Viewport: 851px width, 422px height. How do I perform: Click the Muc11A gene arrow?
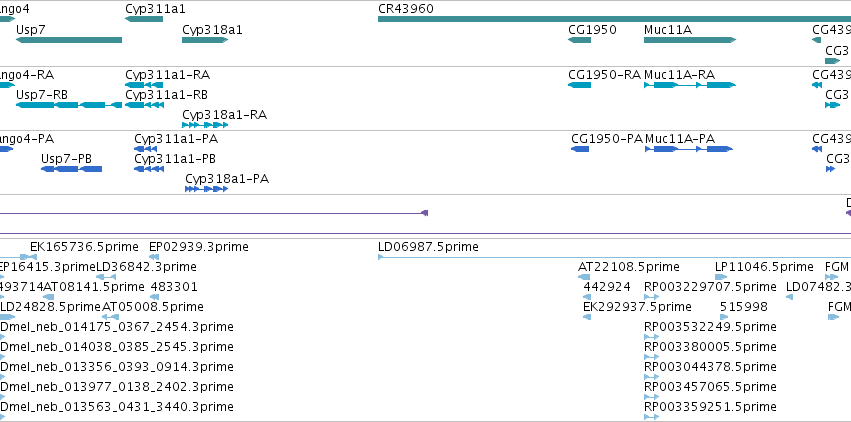point(690,40)
